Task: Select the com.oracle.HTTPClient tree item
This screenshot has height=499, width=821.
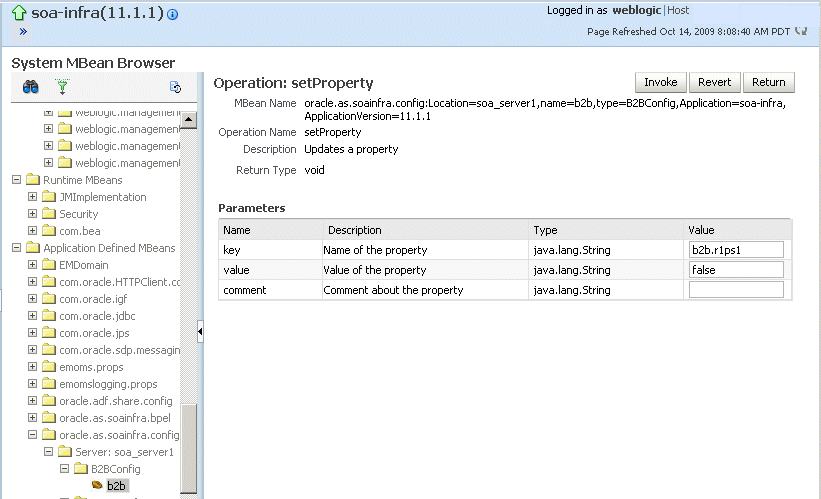Action: point(119,282)
